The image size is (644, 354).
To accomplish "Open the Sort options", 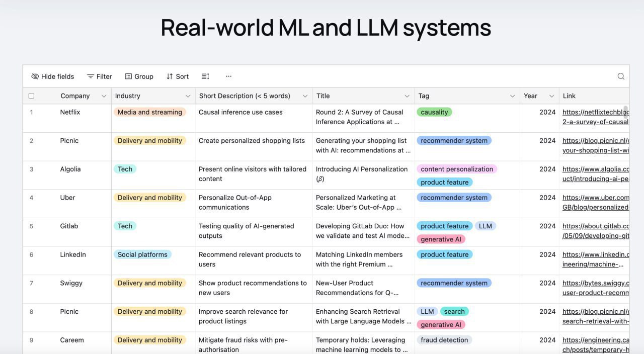I will 177,76.
